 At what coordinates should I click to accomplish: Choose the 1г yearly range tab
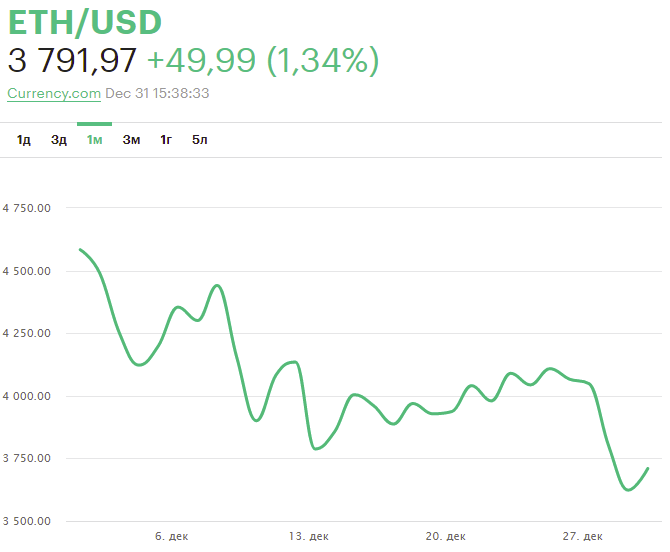pyautogui.click(x=166, y=139)
